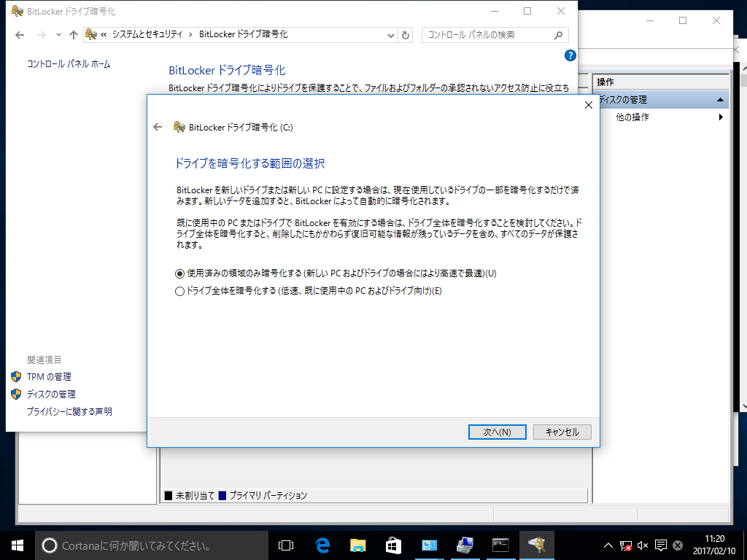This screenshot has height=560, width=747.
Task: Open Task View from taskbar
Action: click(x=285, y=545)
